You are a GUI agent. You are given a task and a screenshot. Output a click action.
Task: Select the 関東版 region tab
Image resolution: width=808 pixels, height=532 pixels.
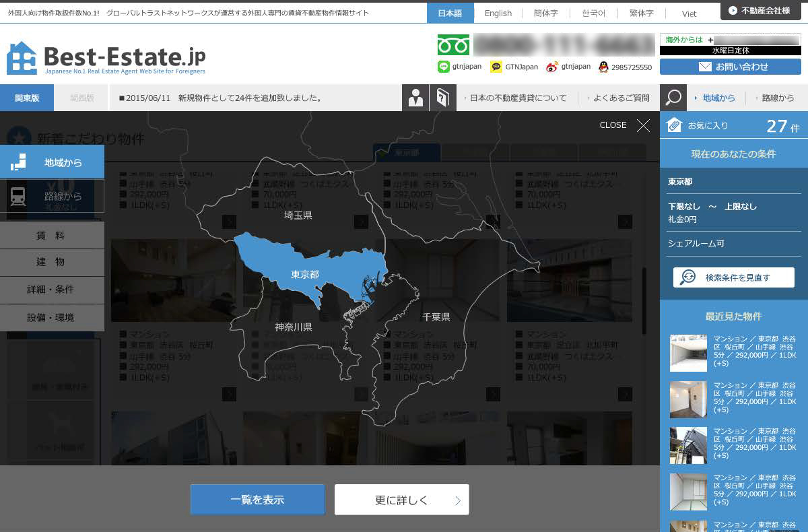coord(27,98)
